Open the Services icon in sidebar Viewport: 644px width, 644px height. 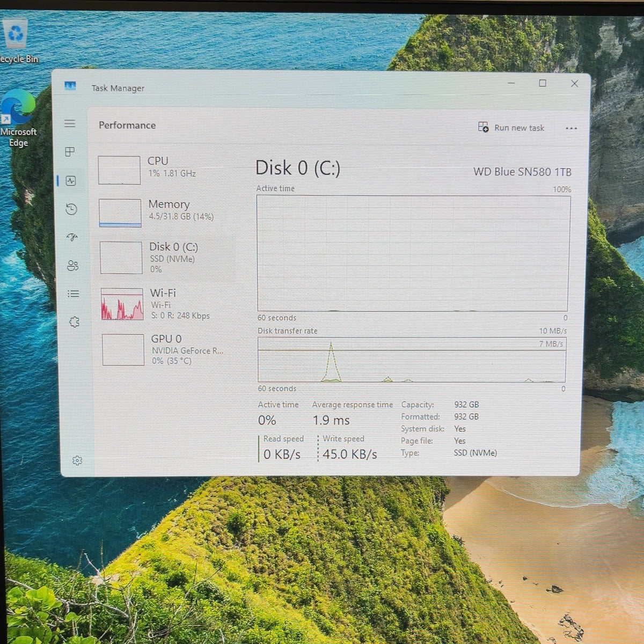(74, 322)
